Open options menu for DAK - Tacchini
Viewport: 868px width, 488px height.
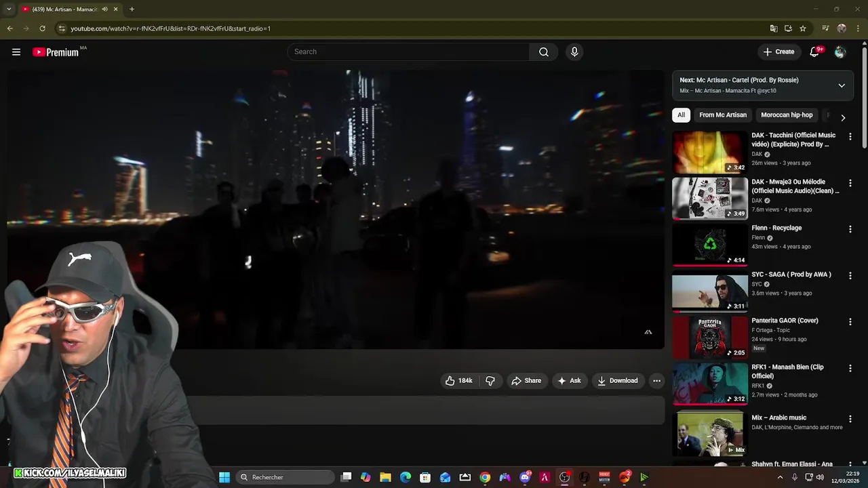[850, 137]
